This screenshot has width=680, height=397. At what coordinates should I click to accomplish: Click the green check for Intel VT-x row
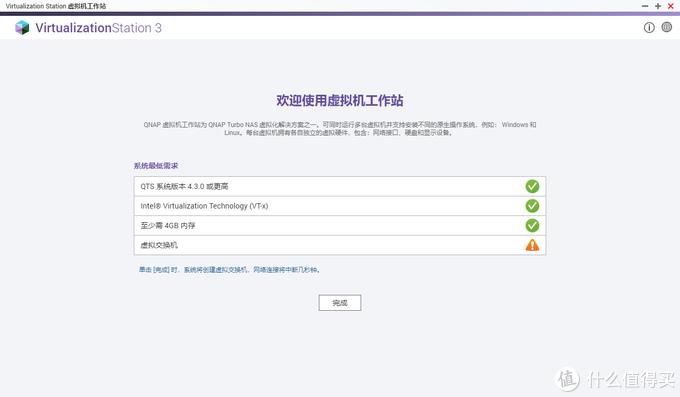(x=532, y=206)
